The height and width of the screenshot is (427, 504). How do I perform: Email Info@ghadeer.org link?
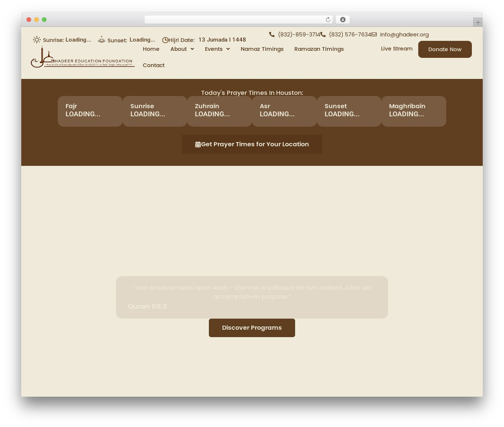point(404,34)
